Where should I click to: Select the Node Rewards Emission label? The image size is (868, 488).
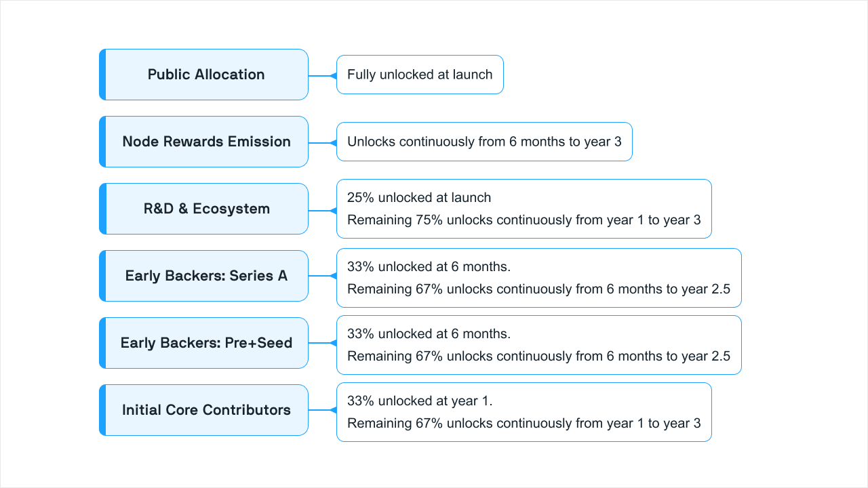coord(206,142)
